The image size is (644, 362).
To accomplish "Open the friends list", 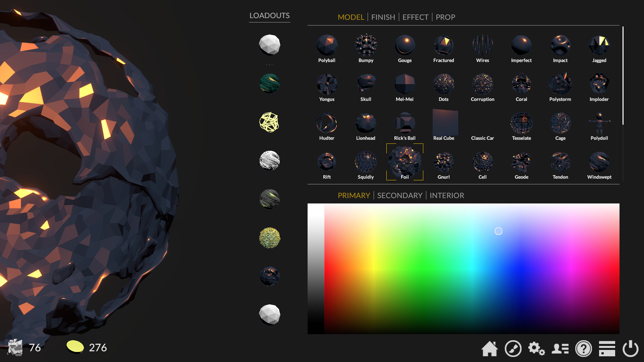I will (560, 349).
